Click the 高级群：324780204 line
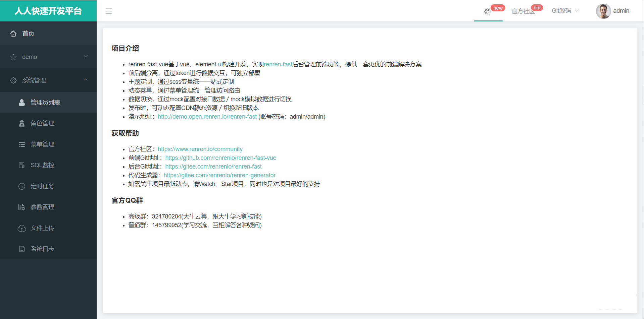Viewport: 644px width, 319px height. [x=195, y=216]
